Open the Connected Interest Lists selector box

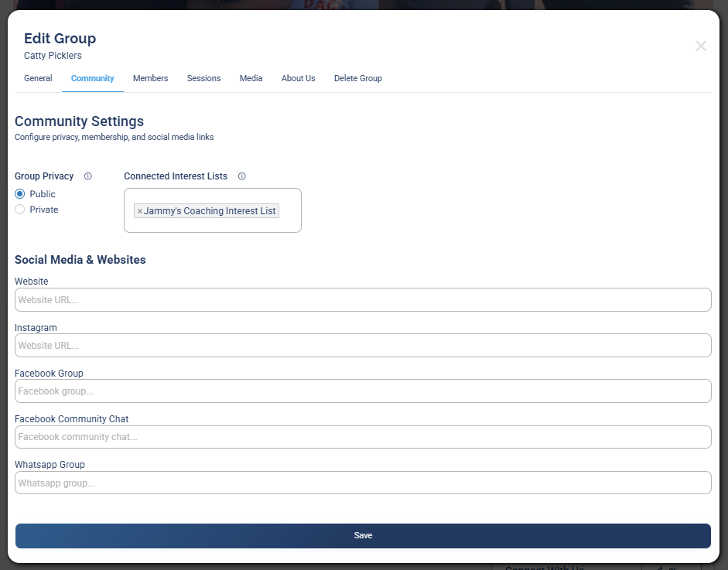[x=213, y=210]
